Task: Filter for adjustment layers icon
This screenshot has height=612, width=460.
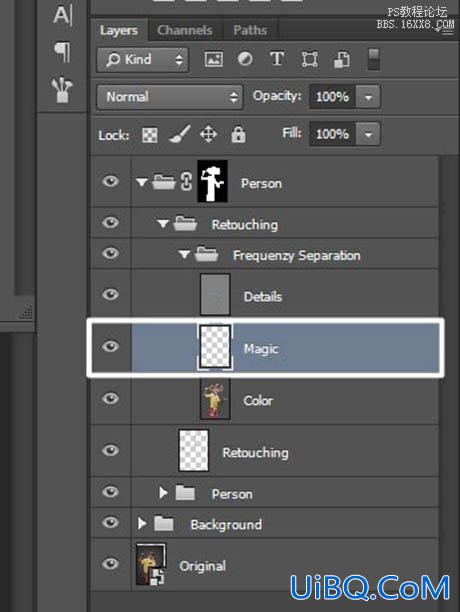Action: click(x=245, y=59)
